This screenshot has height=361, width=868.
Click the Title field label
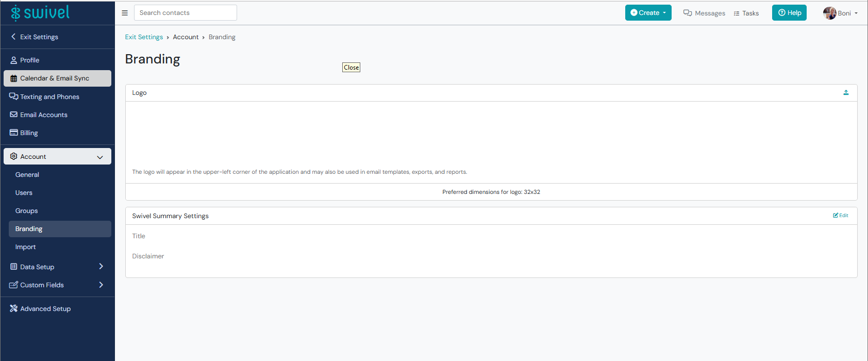click(139, 236)
